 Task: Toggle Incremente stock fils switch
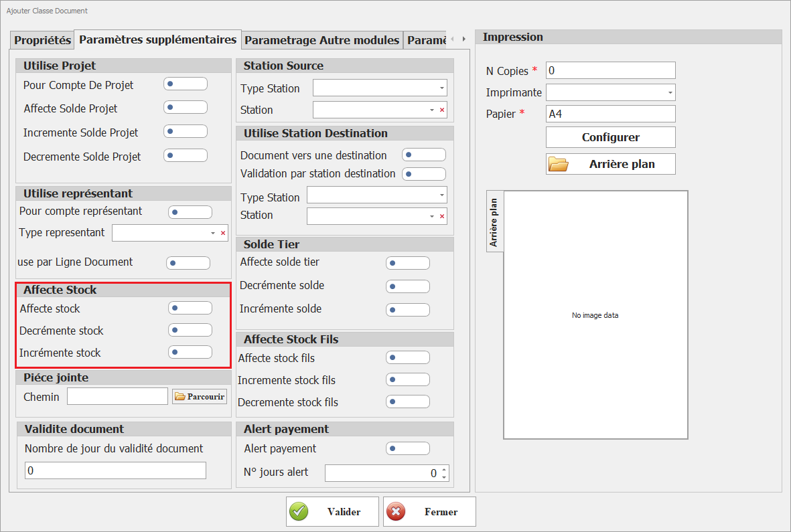[408, 379]
